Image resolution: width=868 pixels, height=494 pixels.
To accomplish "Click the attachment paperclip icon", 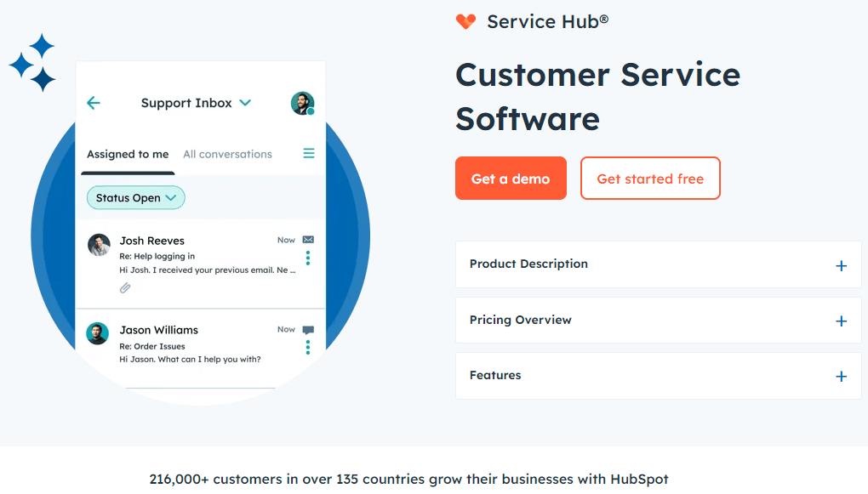I will (x=125, y=287).
